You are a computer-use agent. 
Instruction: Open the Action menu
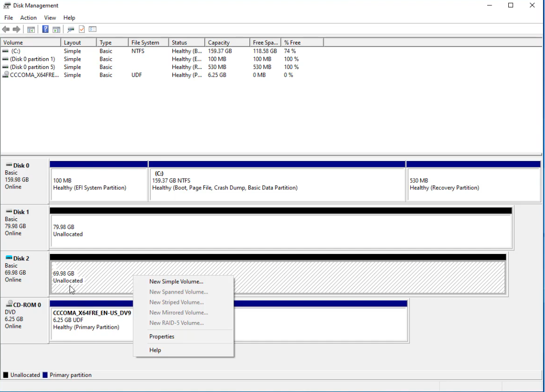[28, 18]
